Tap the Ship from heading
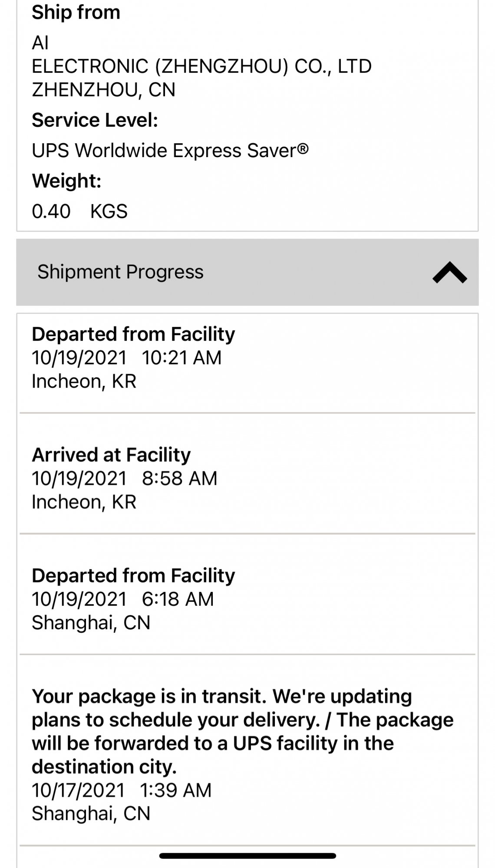Image resolution: width=495 pixels, height=868 pixels. tap(76, 12)
